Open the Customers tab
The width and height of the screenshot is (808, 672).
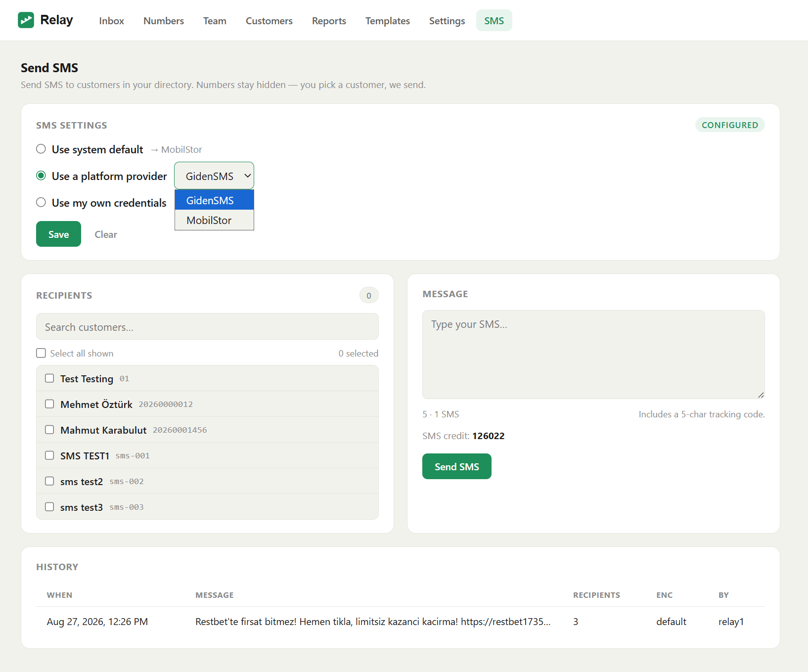(269, 21)
